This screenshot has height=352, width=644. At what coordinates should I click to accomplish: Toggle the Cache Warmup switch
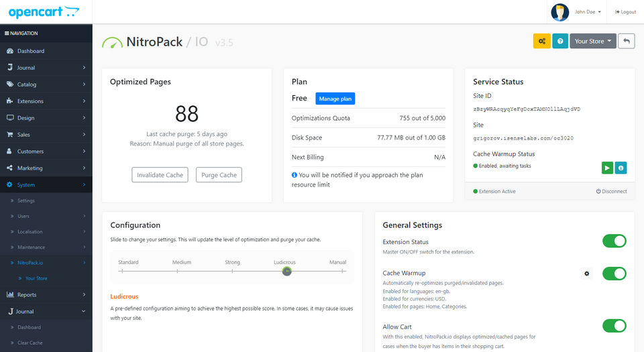point(614,274)
